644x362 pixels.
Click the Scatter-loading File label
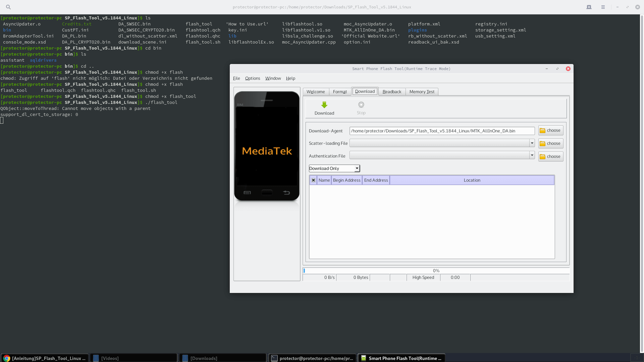pos(328,143)
